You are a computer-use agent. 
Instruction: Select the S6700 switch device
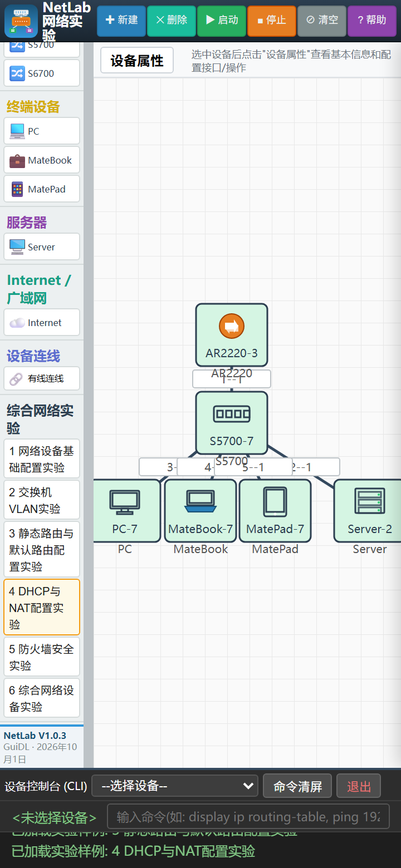pyautogui.click(x=42, y=73)
